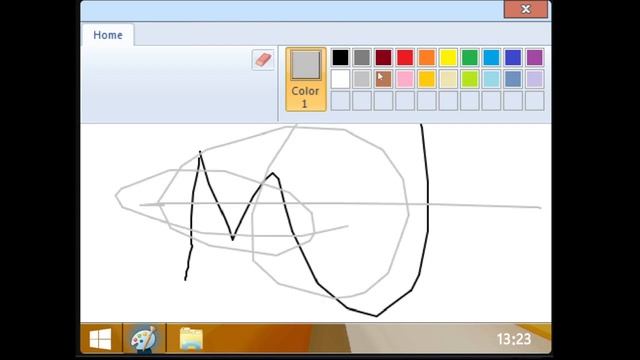Pick the brown color swatch
The height and width of the screenshot is (360, 640).
(x=383, y=79)
